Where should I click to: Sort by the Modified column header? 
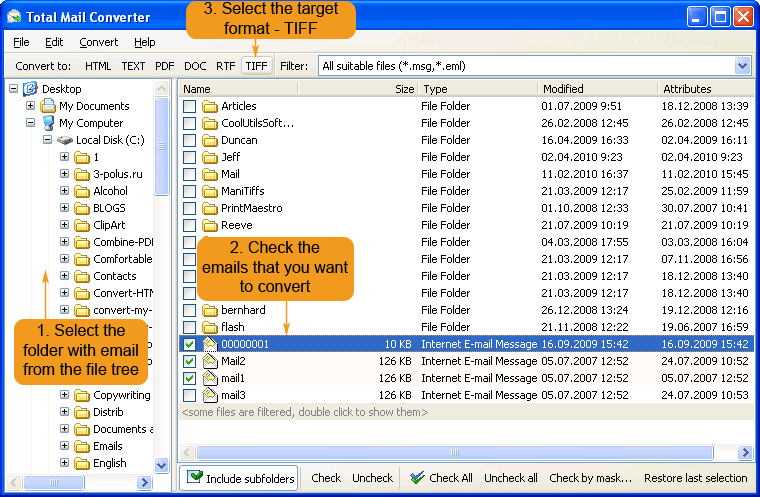[597, 89]
